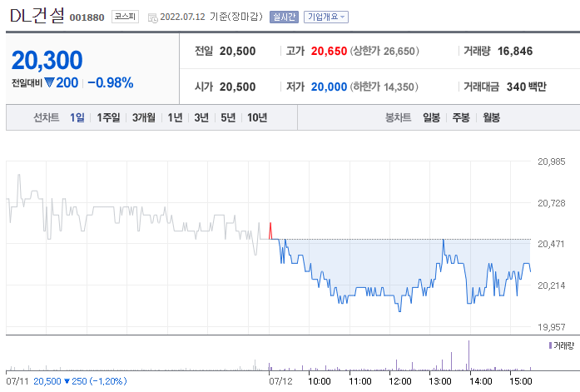Screen dimensions: 580x392
Task: Click the 봉차트 candlestick chart label
Action: tap(398, 117)
